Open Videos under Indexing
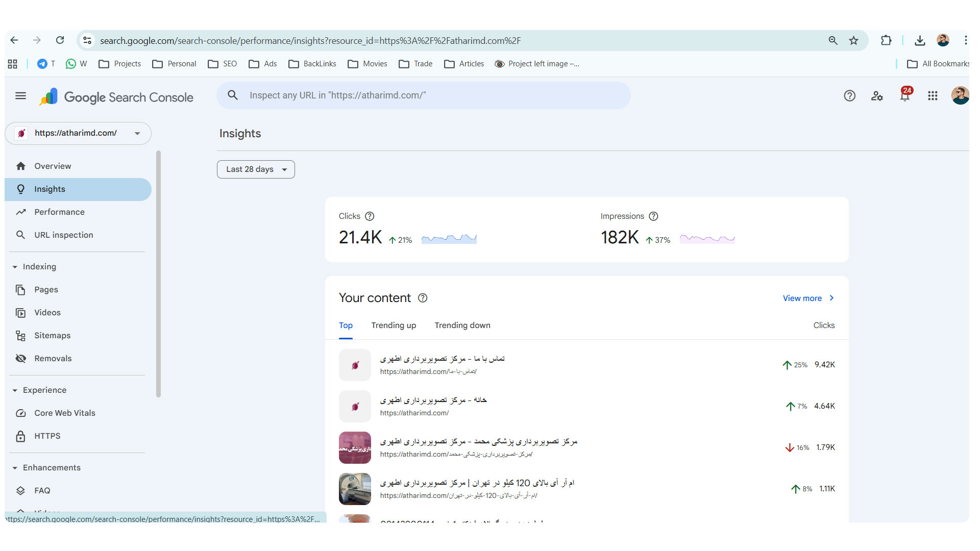Image resolution: width=980 pixels, height=551 pixels. tap(78, 313)
